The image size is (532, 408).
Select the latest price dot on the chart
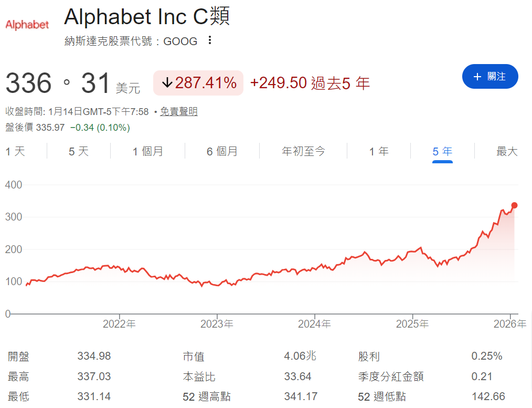coord(515,206)
